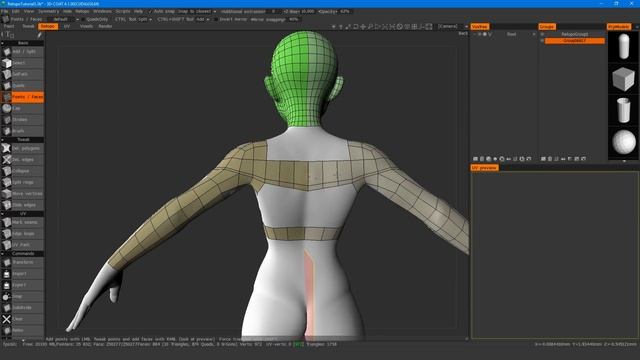Switch to the Retopo room tab
The width and height of the screenshot is (640, 360).
(x=48, y=27)
